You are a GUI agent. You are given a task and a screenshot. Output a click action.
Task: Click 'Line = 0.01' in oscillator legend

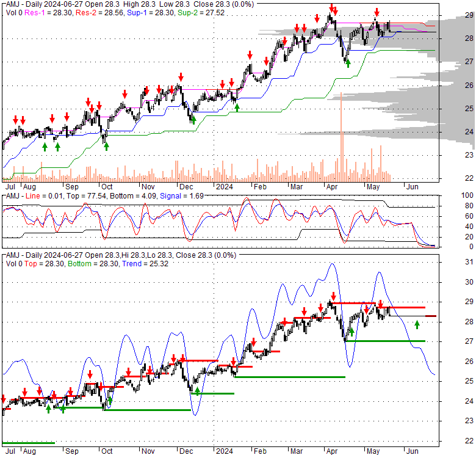point(44,196)
